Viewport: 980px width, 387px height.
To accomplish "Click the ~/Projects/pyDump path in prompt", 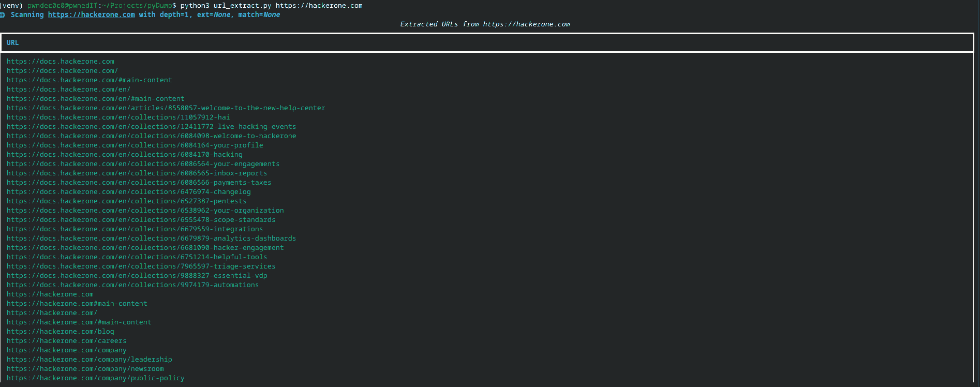I will 137,6.
